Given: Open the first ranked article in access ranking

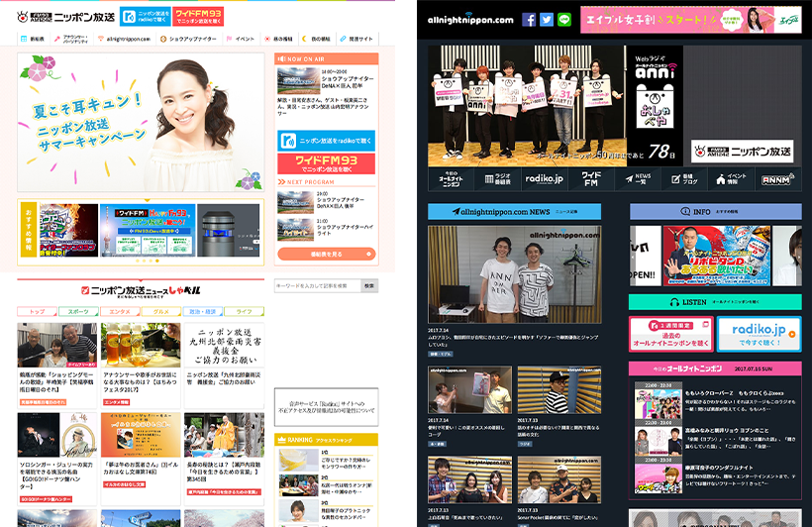Looking at the screenshot, I should [326, 461].
